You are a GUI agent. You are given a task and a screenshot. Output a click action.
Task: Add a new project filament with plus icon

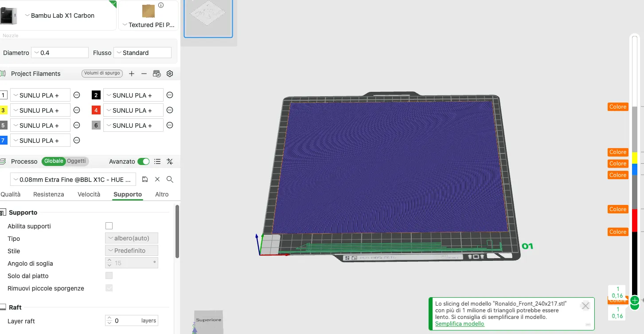(x=132, y=74)
